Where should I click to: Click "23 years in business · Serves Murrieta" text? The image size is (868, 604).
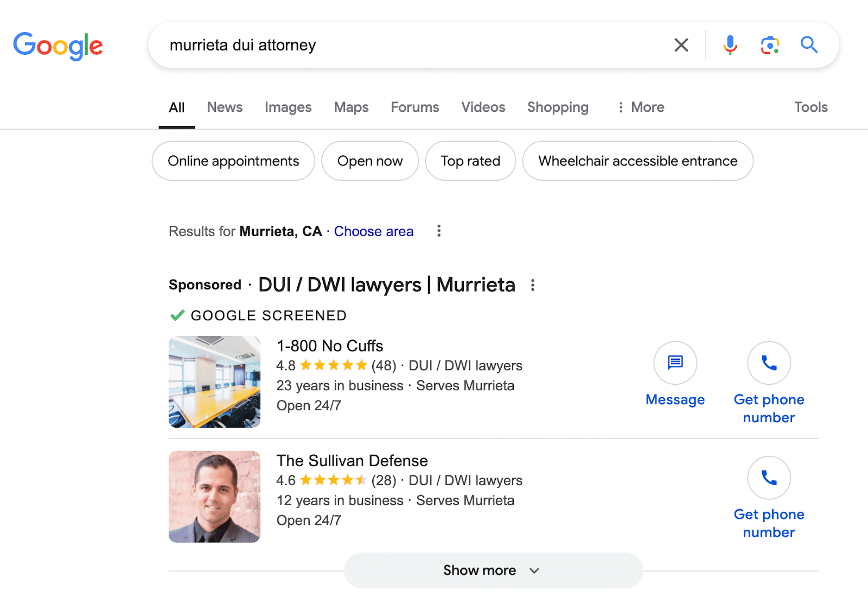point(395,385)
